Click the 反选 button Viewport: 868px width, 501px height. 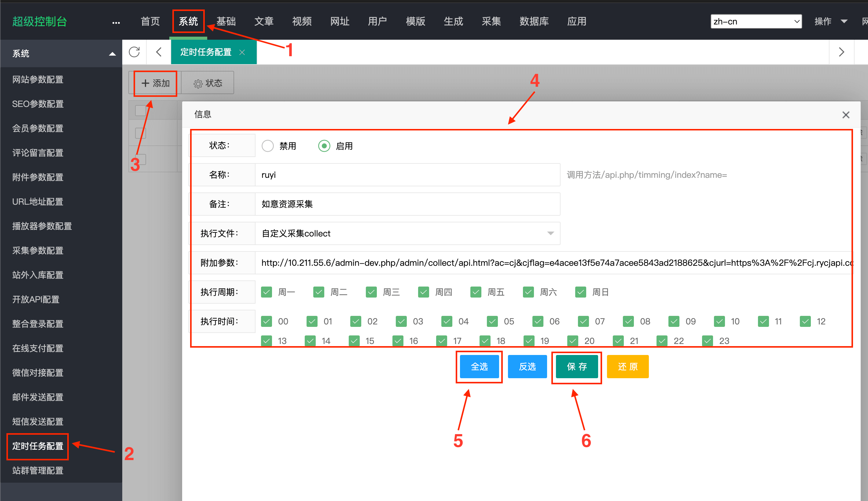click(527, 367)
